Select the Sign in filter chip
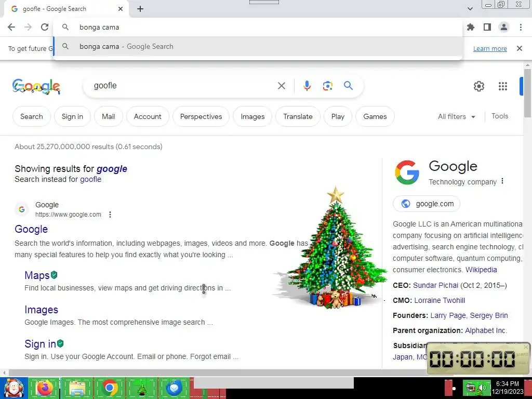 coord(72,116)
